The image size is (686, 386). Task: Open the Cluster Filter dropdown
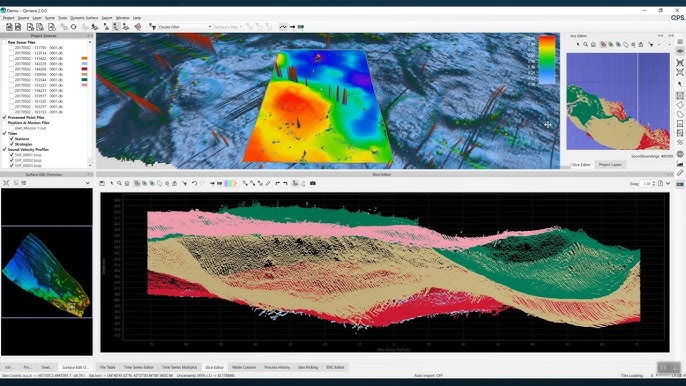coord(185,27)
